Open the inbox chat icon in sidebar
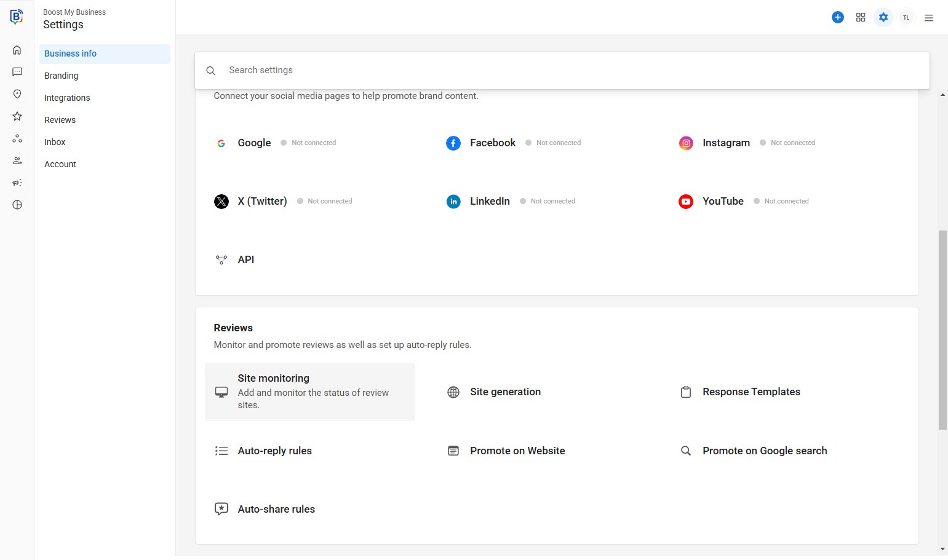The width and height of the screenshot is (948, 560). click(x=17, y=72)
